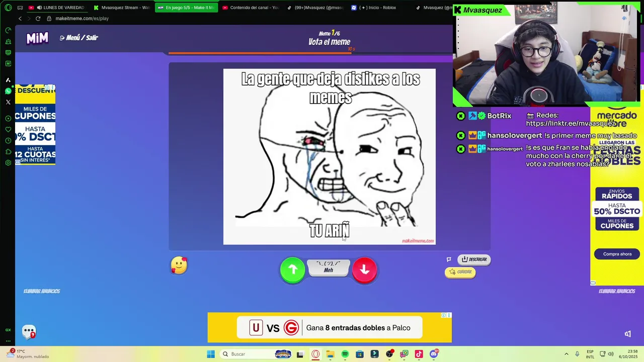Viewport: 644px width, 362px height.
Task: Open the weather widget showing 17°C
Action: (28, 354)
